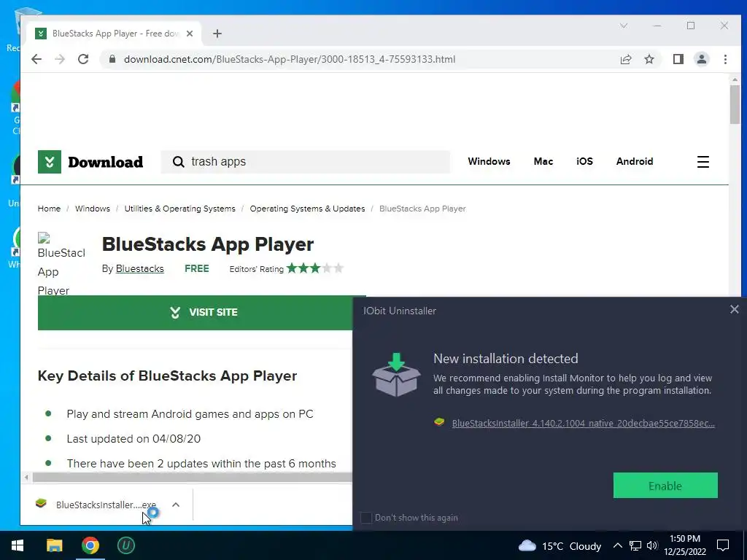
Task: Open network status tray icon
Action: click(x=635, y=545)
